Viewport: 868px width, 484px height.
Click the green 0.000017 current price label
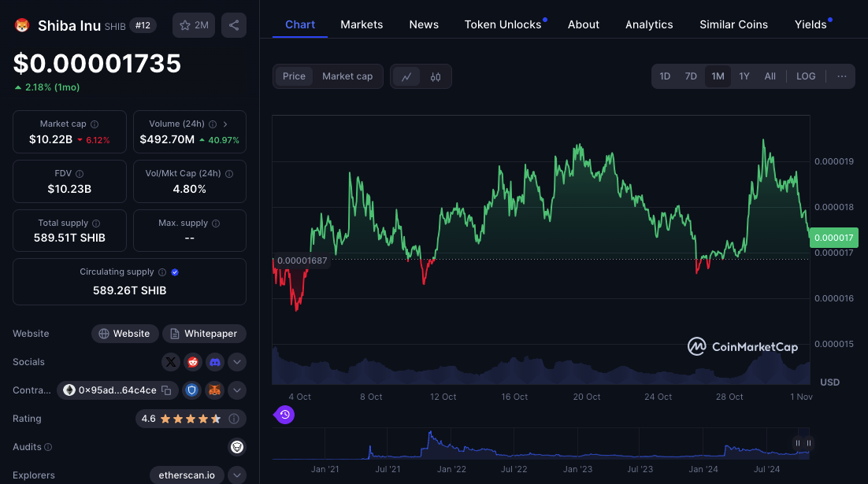tap(833, 238)
